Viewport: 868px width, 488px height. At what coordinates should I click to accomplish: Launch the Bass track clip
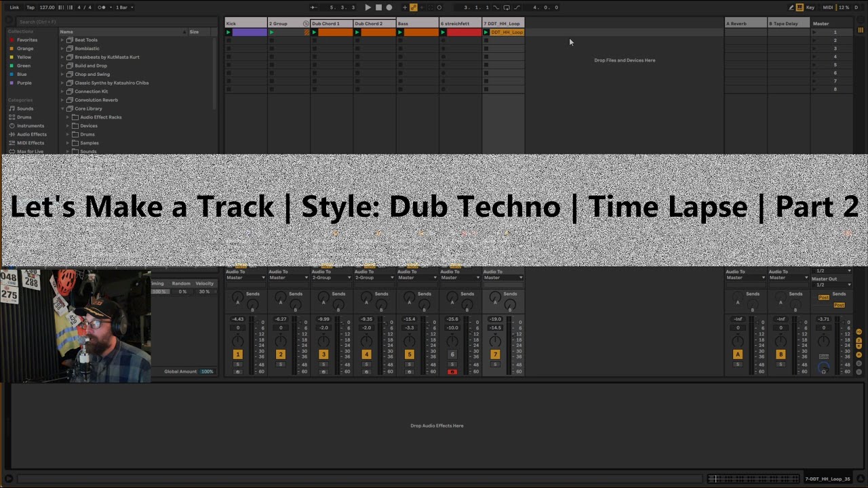coord(400,33)
